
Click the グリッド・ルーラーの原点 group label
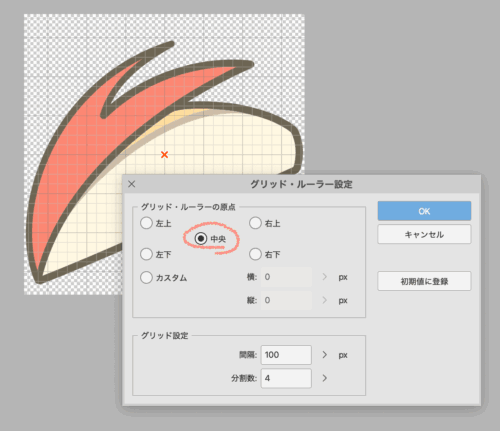[x=188, y=207]
